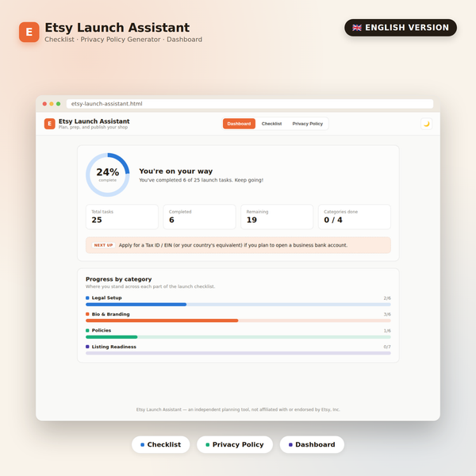This screenshot has width=476, height=476.
Task: Toggle dark mode with the moon icon
Action: pyautogui.click(x=426, y=124)
